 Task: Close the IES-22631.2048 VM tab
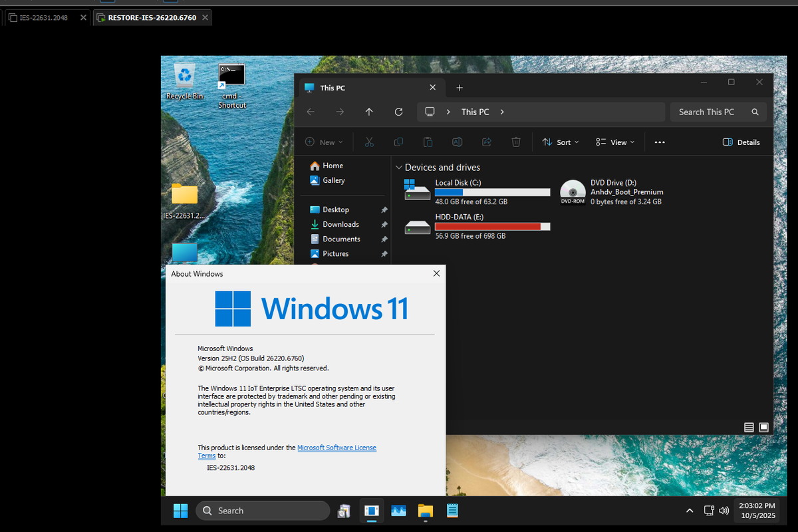[x=83, y=17]
